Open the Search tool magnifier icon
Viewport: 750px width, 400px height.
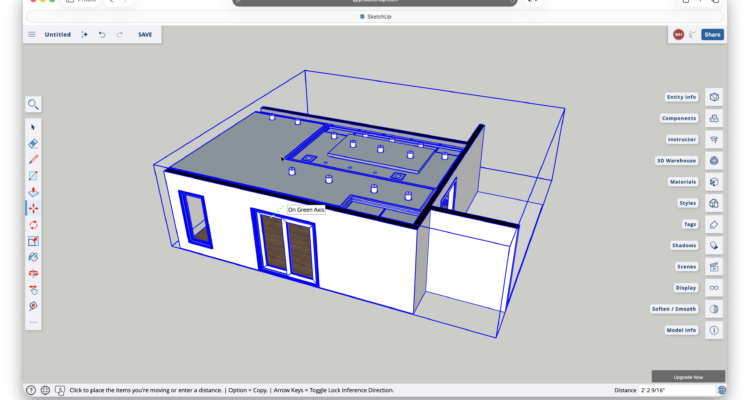coord(33,104)
